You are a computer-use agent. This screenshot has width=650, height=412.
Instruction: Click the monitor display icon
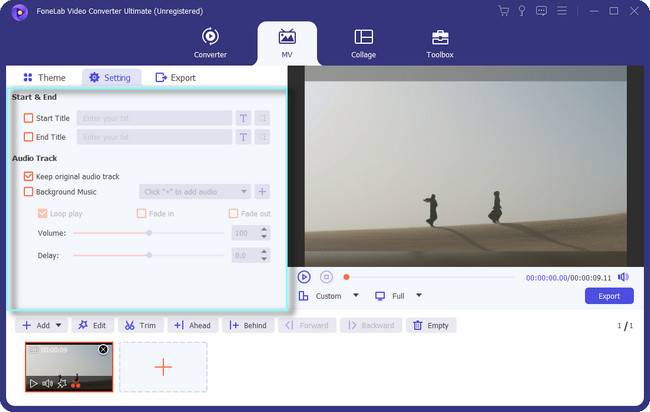click(x=380, y=296)
